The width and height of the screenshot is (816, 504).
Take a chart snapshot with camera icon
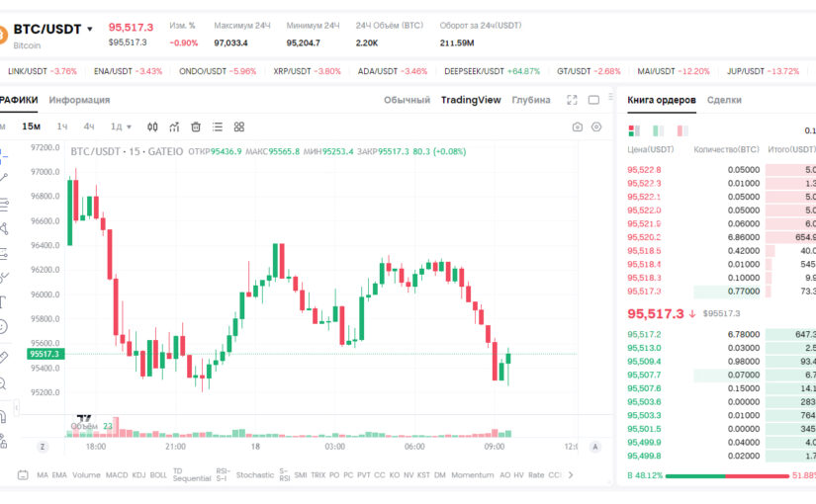click(x=577, y=126)
